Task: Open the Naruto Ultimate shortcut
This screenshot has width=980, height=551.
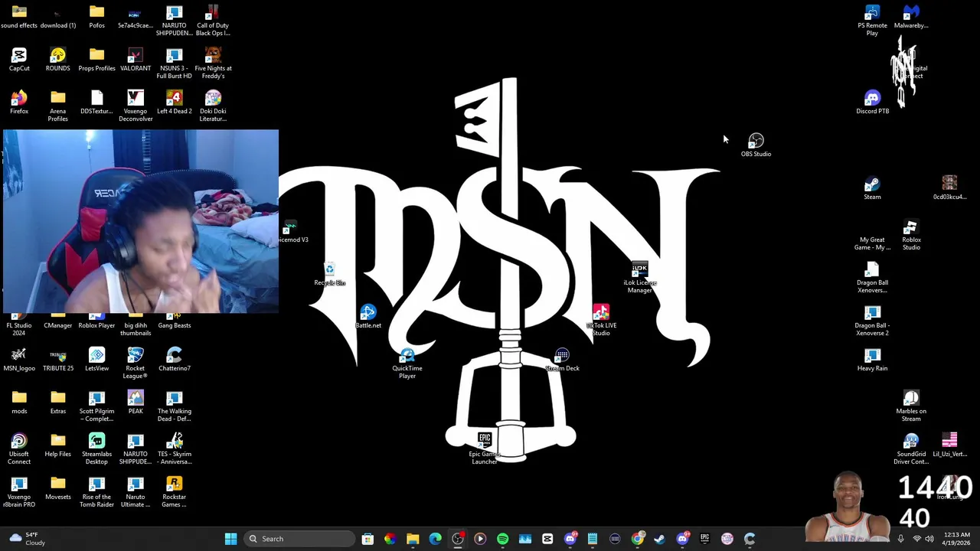Action: tap(136, 491)
